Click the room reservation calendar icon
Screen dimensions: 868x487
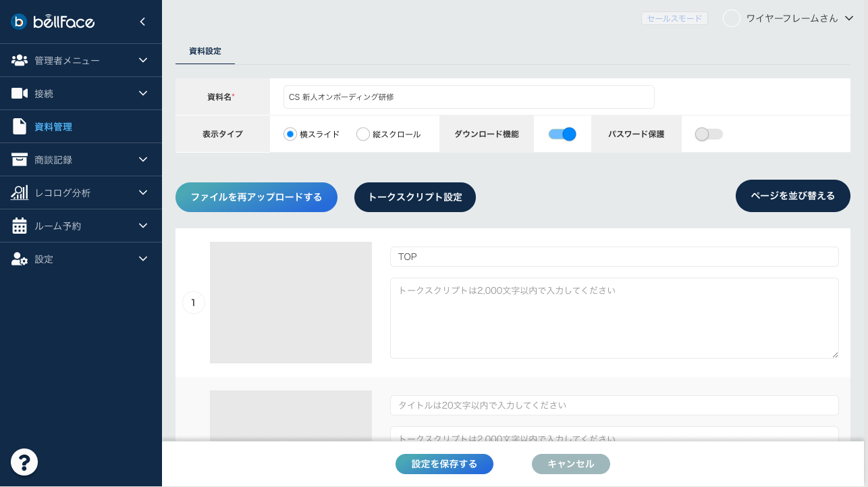click(20, 226)
